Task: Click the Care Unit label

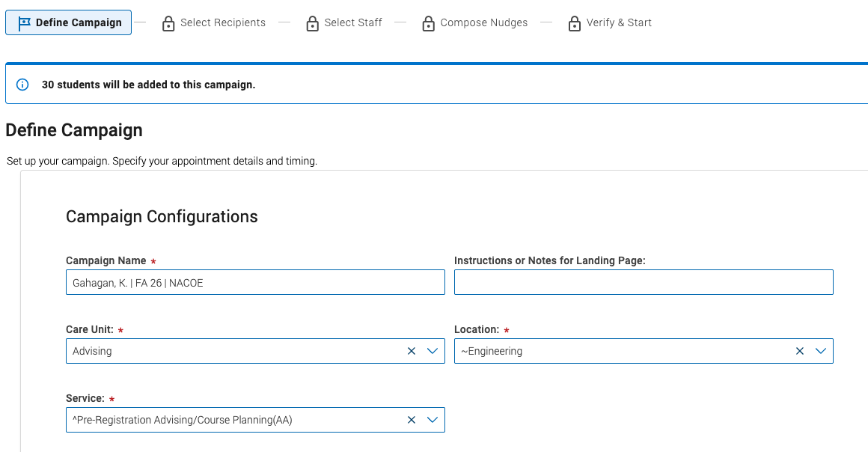Action: pyautogui.click(x=90, y=329)
